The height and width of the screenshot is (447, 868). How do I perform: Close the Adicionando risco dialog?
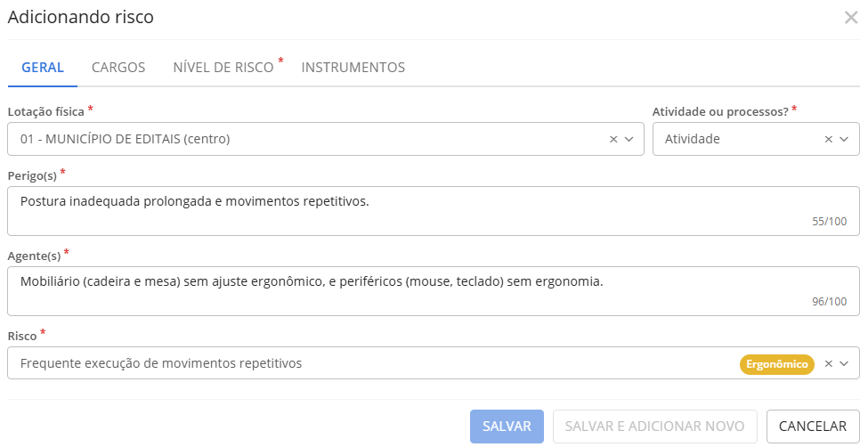(851, 17)
